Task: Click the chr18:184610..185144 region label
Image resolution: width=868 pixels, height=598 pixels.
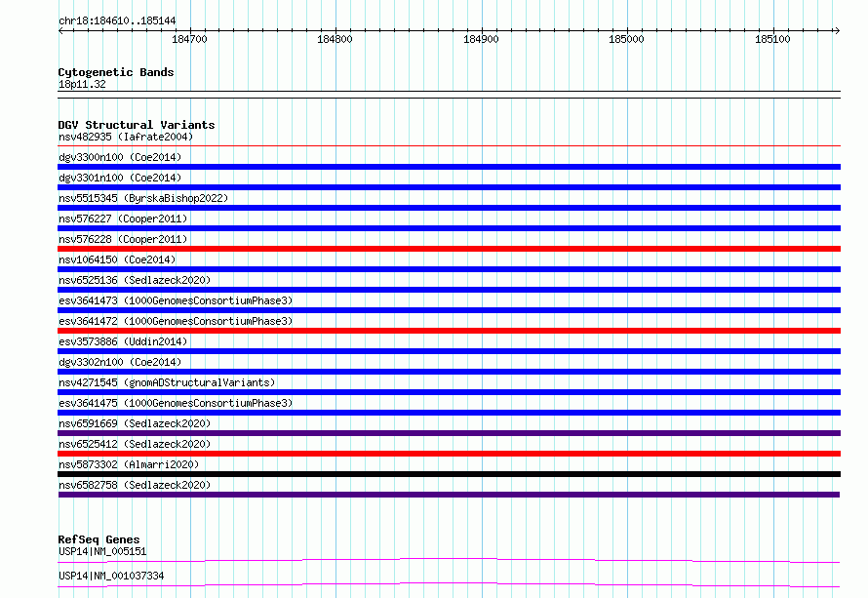Action: point(117,20)
